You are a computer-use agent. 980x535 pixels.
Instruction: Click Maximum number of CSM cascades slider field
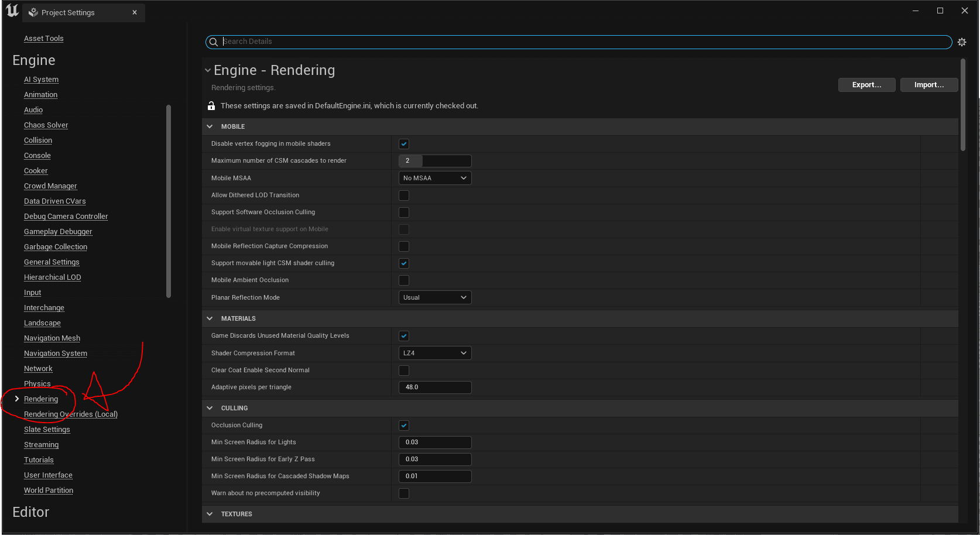coord(435,161)
